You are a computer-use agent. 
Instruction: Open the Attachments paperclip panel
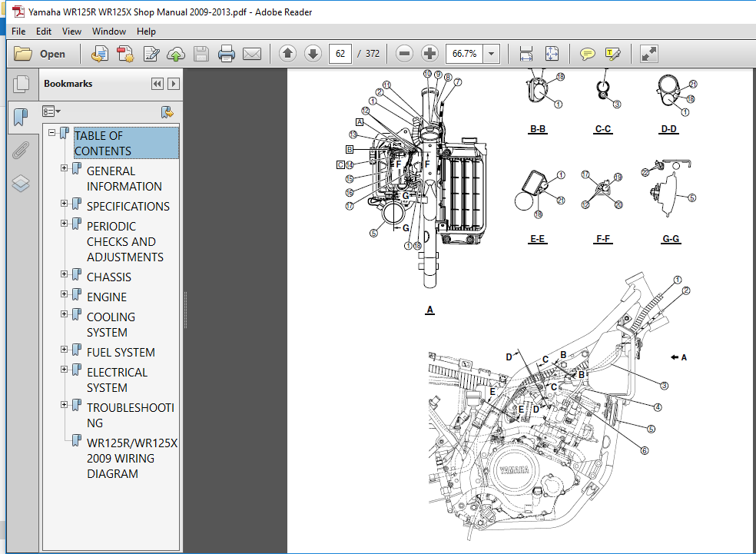coord(21,150)
